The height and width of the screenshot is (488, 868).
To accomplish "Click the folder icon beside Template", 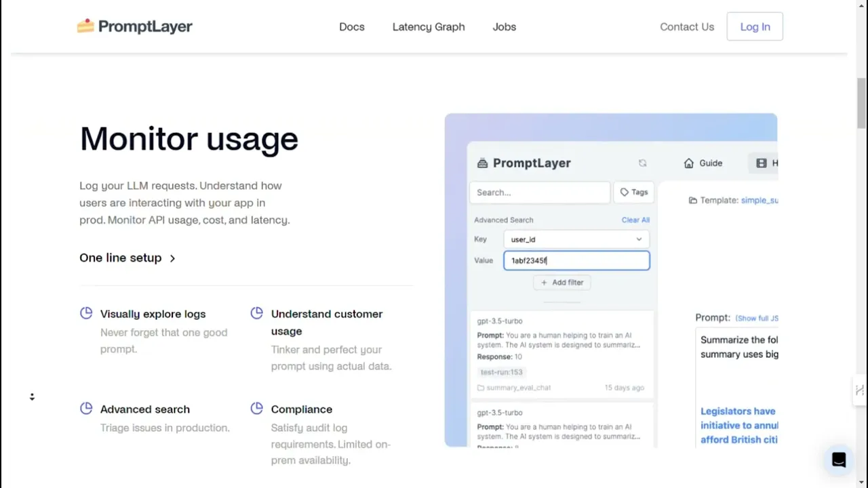I will coord(692,201).
